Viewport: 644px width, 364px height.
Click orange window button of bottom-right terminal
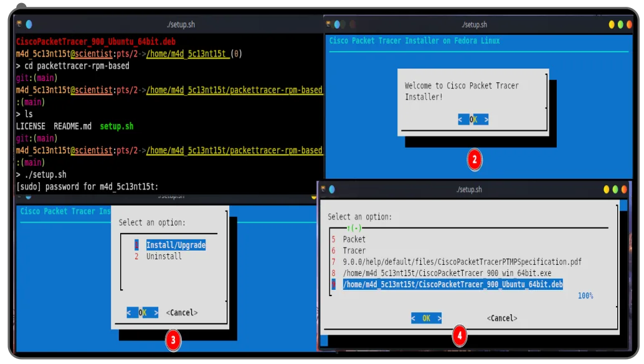coord(624,189)
